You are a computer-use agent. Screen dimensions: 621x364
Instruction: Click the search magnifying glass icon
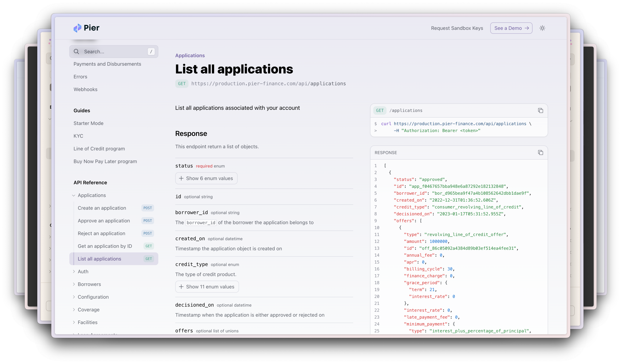click(77, 51)
